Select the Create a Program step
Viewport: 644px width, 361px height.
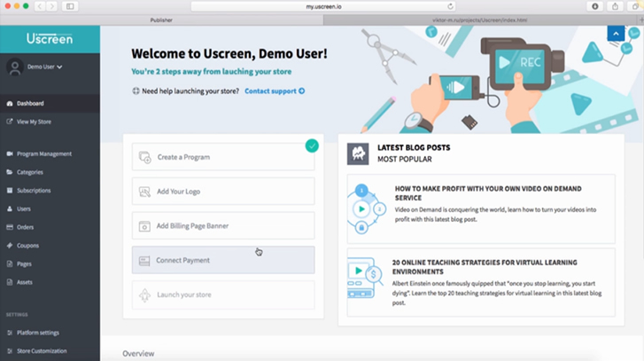pos(223,157)
